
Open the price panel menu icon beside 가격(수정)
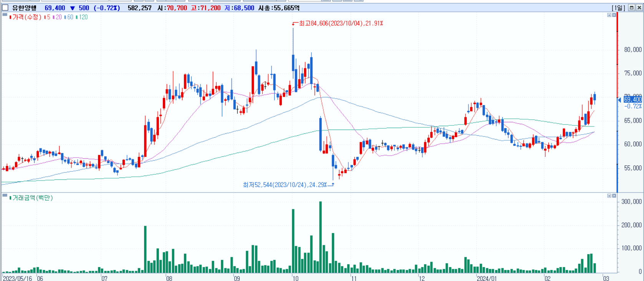tap(5, 15)
